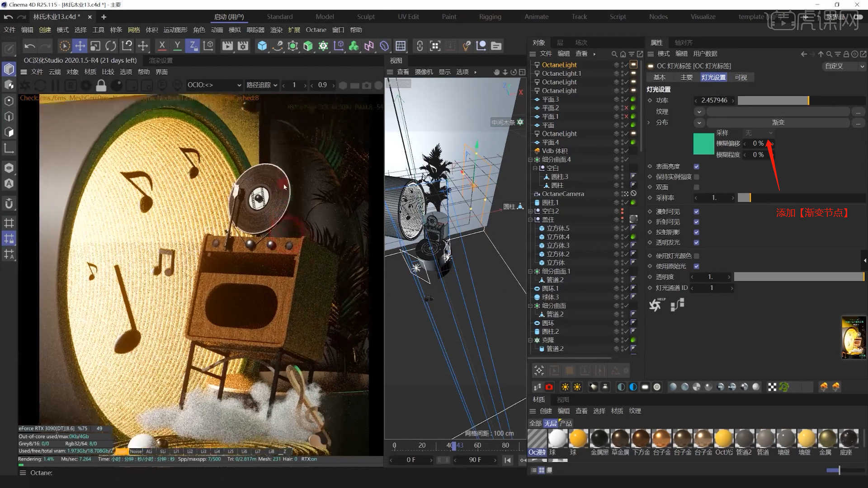
Task: Toggle the Y axis lock
Action: pyautogui.click(x=177, y=46)
